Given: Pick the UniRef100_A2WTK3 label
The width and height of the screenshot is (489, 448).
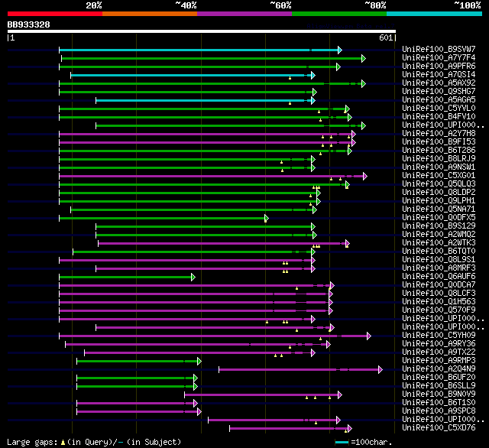Looking at the screenshot, I should [x=439, y=243].
